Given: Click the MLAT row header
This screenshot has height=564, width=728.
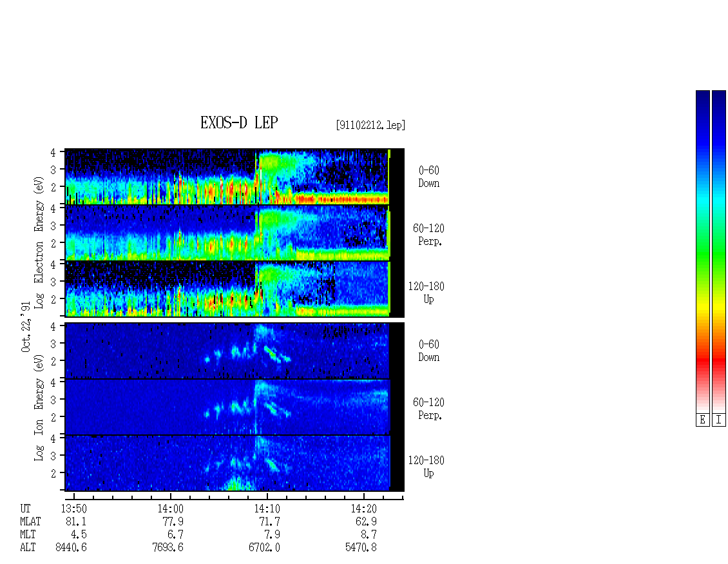Looking at the screenshot, I should coord(30,521).
